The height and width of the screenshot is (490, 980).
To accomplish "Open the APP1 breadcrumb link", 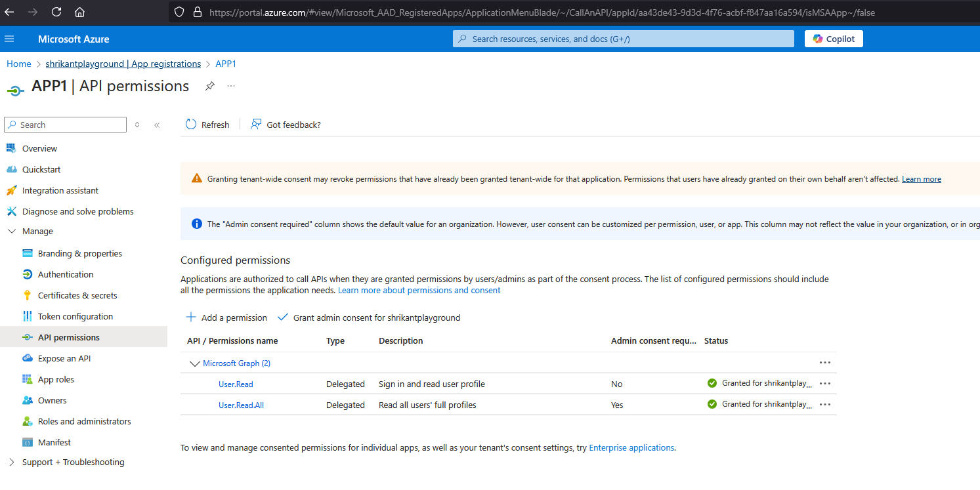I will tap(226, 64).
